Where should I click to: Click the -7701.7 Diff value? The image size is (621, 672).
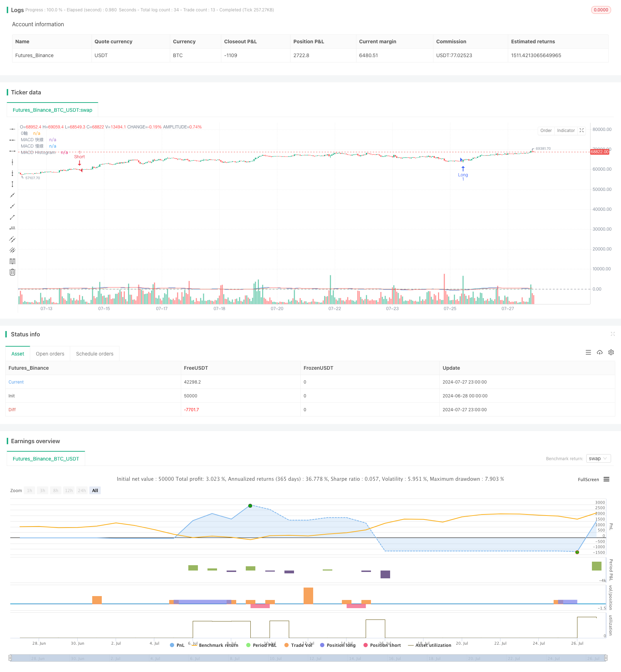pyautogui.click(x=192, y=409)
